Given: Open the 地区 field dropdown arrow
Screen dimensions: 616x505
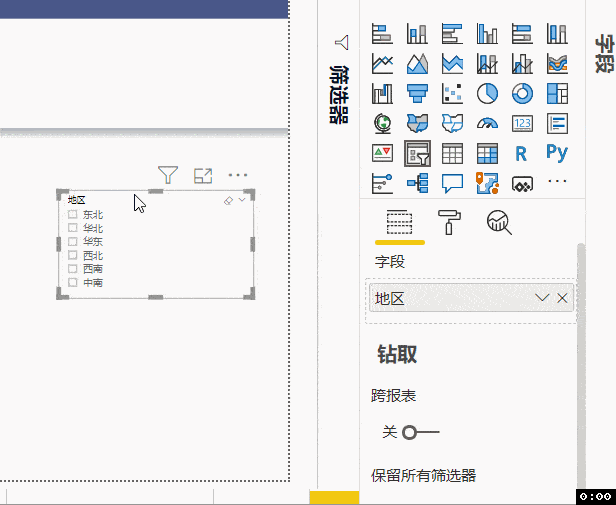Looking at the screenshot, I should [x=542, y=298].
